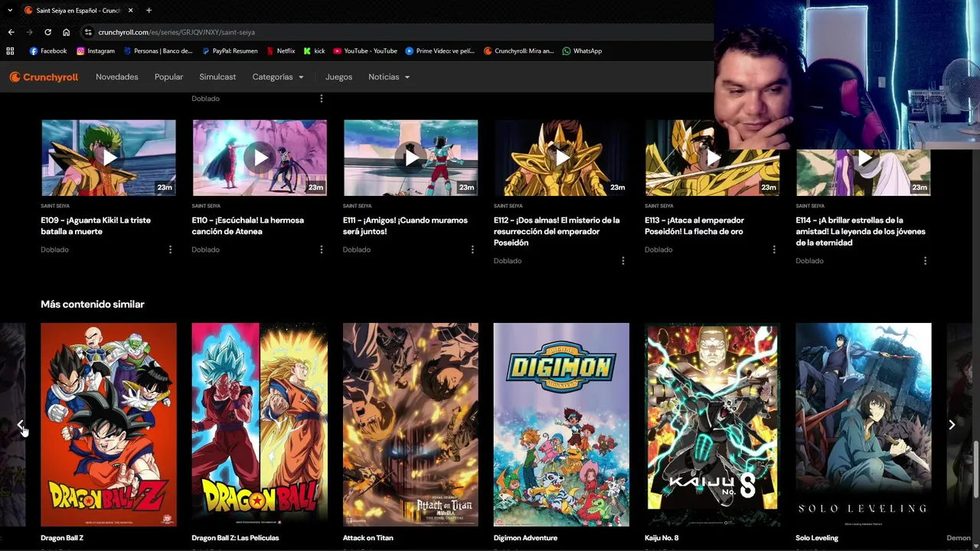Image resolution: width=980 pixels, height=551 pixels.
Task: Open Crunchyroll: Mira an... bookmark
Action: [519, 51]
